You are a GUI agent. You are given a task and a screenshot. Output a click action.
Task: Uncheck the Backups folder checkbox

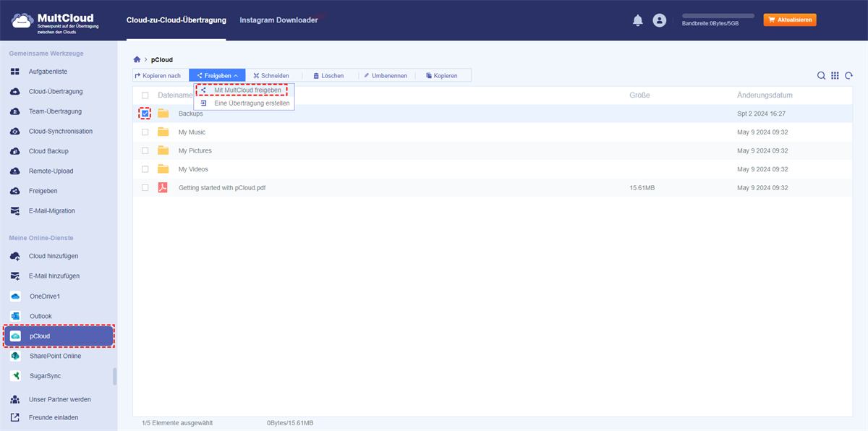(x=145, y=114)
